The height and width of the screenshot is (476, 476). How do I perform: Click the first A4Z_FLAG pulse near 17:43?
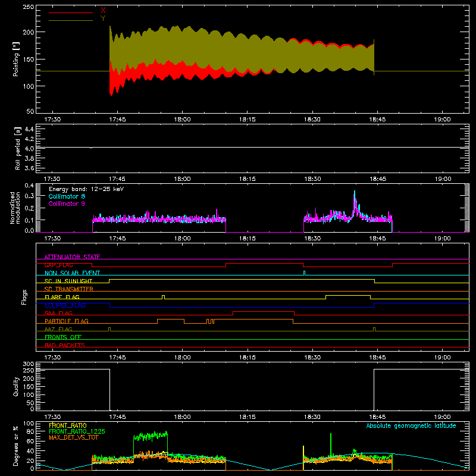click(x=109, y=329)
